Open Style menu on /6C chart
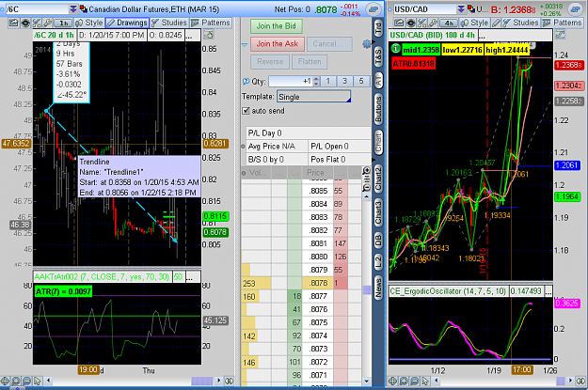 88,23
